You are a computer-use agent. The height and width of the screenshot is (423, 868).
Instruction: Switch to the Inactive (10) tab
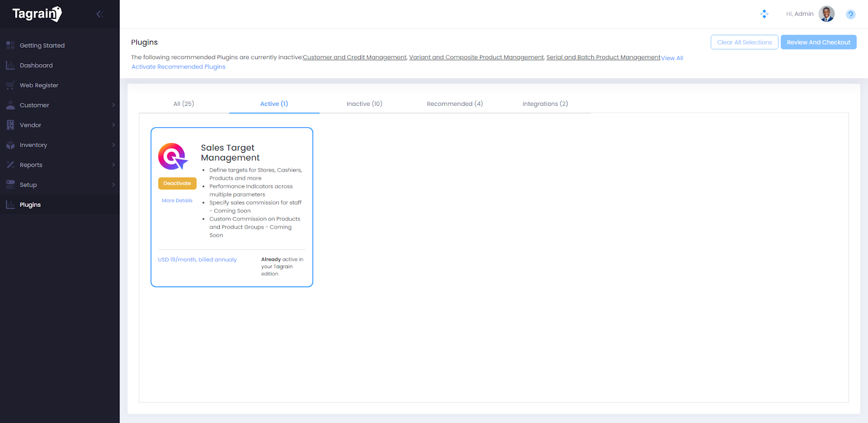365,104
